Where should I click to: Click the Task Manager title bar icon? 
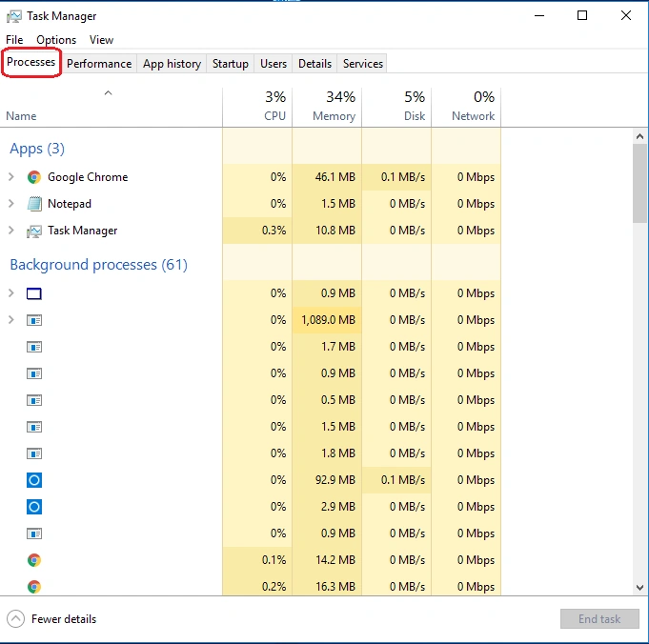tap(13, 16)
